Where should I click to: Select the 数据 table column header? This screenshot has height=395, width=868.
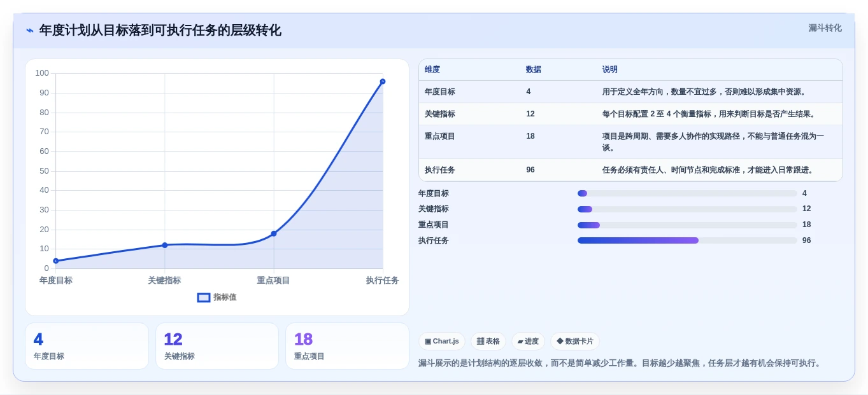pos(534,69)
